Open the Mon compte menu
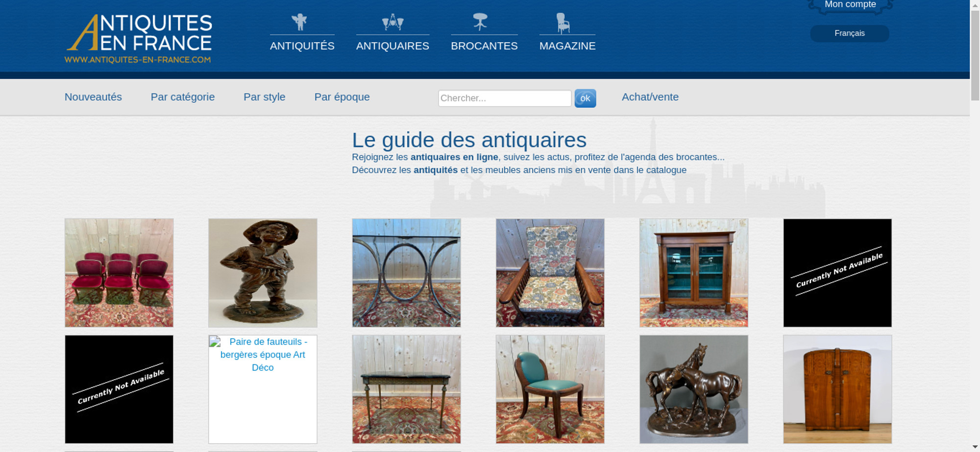Image resolution: width=980 pixels, height=452 pixels. tap(850, 5)
